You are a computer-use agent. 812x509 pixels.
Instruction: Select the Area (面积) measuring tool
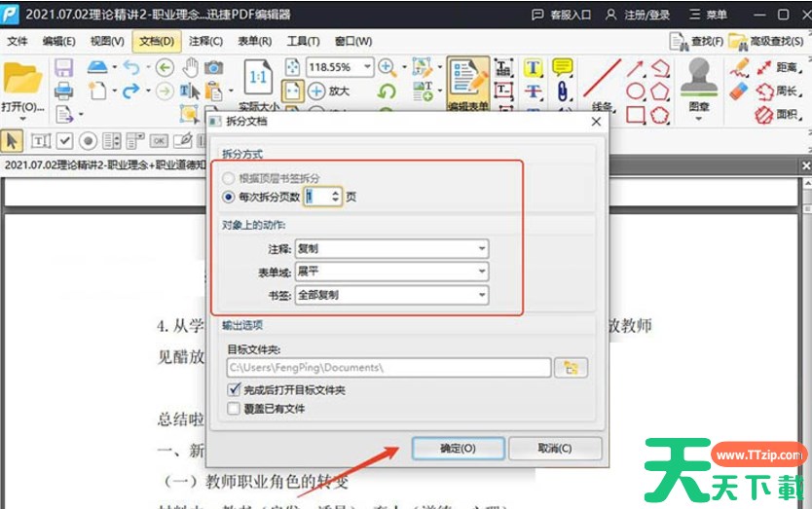(778, 115)
